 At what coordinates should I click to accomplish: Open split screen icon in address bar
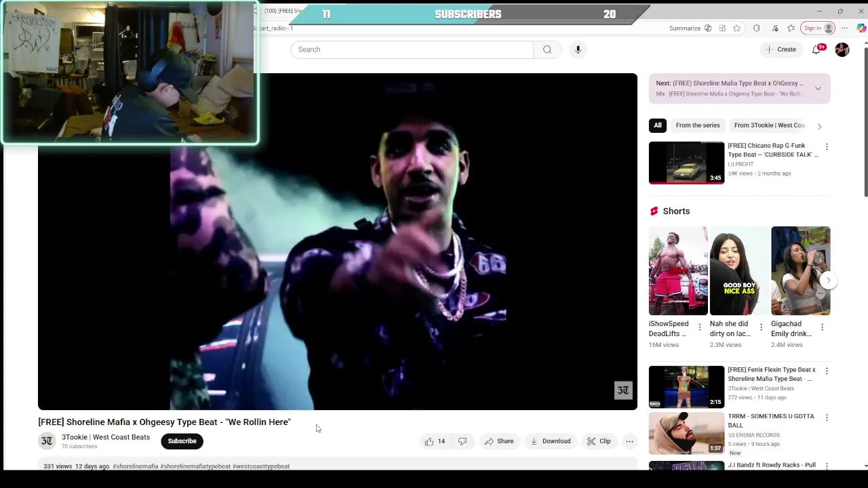tap(722, 28)
